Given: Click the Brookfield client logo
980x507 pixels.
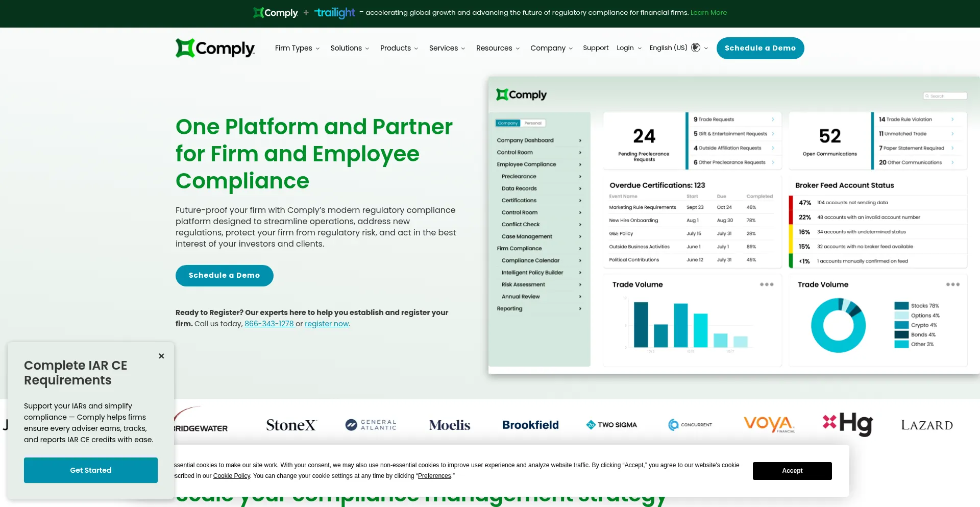Looking at the screenshot, I should [x=530, y=425].
